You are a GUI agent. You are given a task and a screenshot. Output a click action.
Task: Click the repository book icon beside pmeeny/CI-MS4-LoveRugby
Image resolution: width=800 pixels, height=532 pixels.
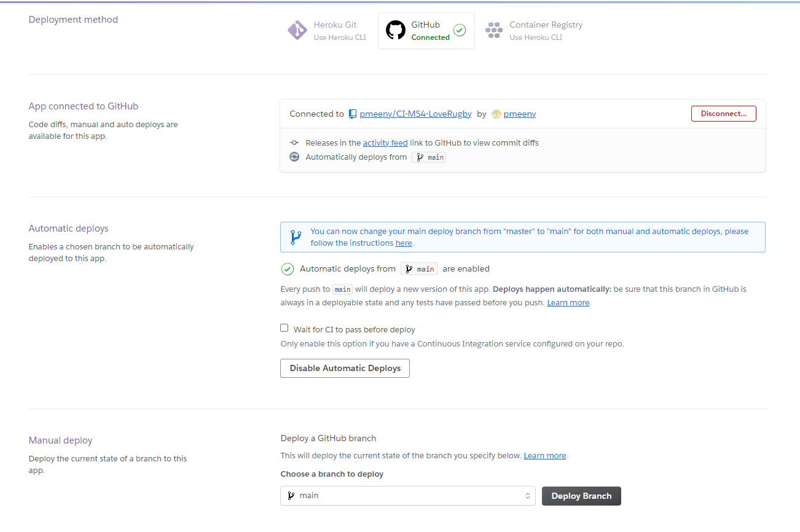[x=353, y=114]
